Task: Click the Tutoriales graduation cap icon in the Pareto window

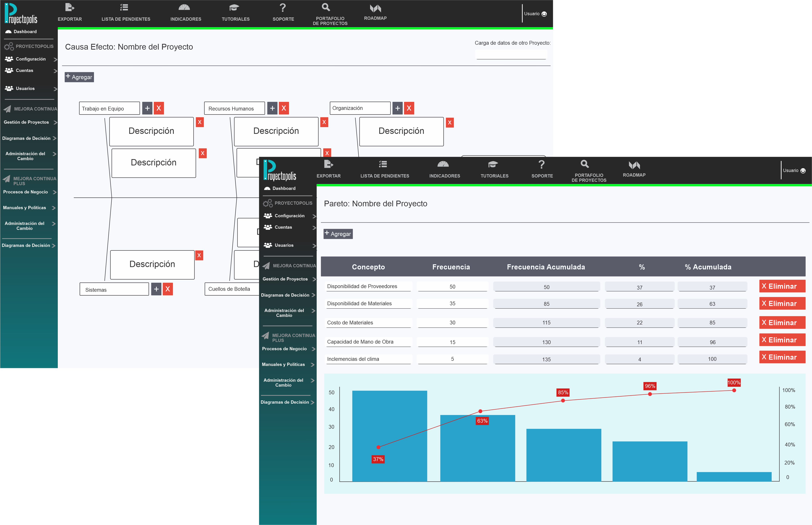Action: tap(493, 164)
